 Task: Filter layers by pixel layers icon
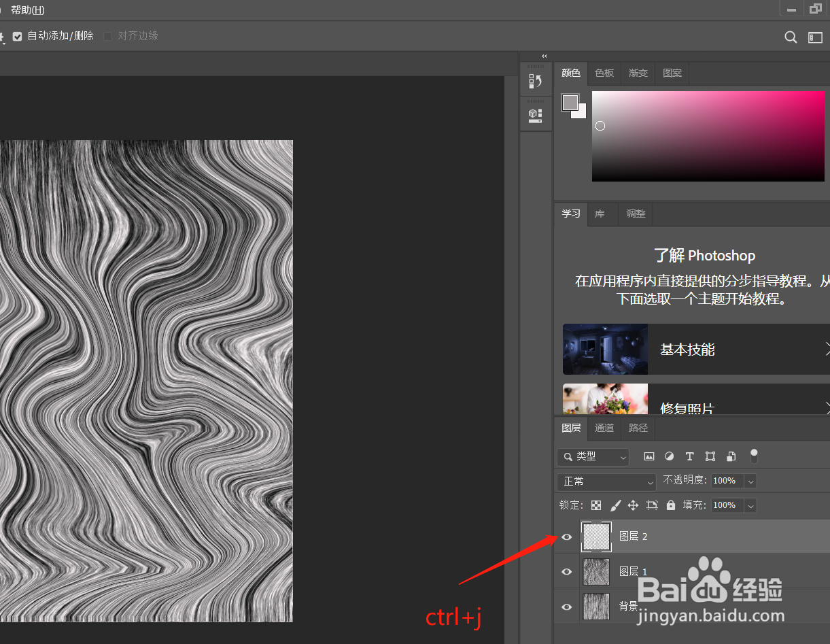tap(649, 457)
